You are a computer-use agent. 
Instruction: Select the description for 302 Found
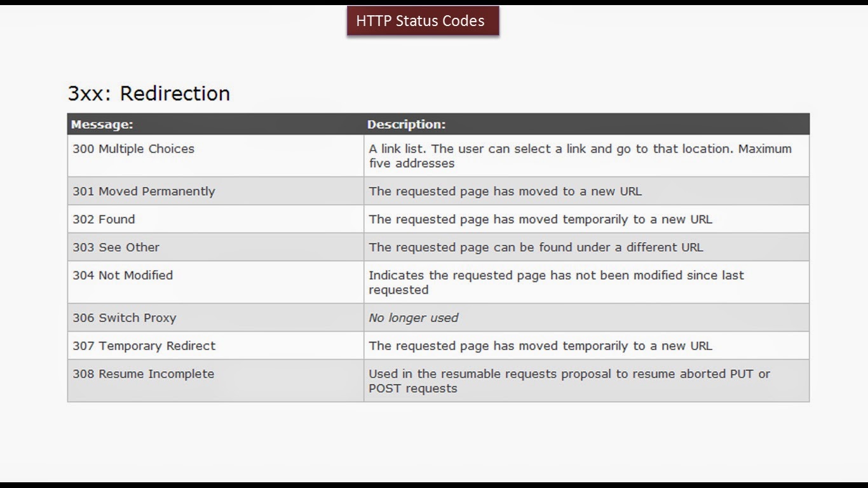[x=540, y=219]
